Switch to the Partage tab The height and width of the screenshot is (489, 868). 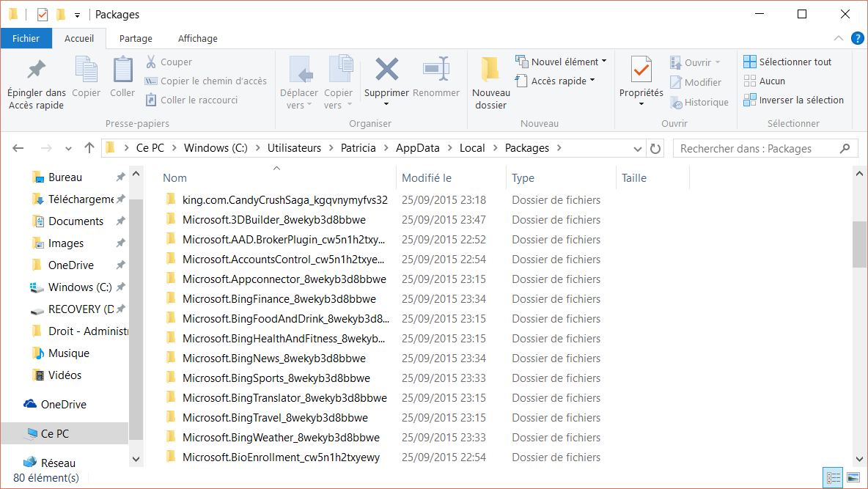(x=136, y=38)
